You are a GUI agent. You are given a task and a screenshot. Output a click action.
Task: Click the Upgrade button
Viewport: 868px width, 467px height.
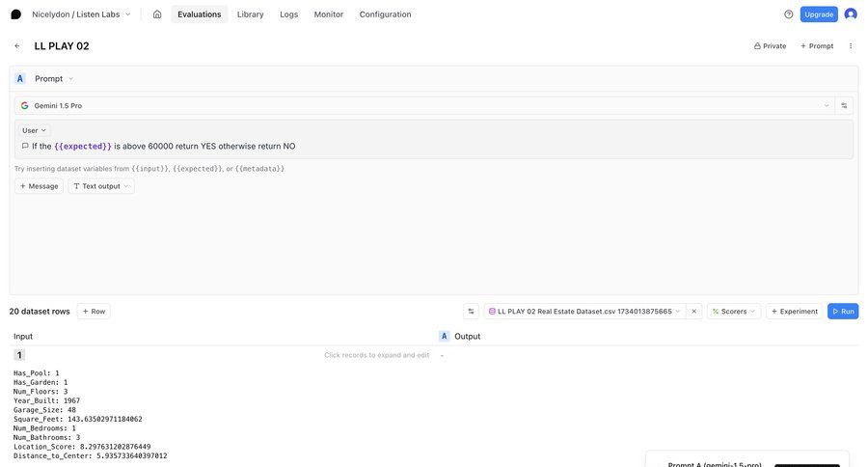coord(819,14)
